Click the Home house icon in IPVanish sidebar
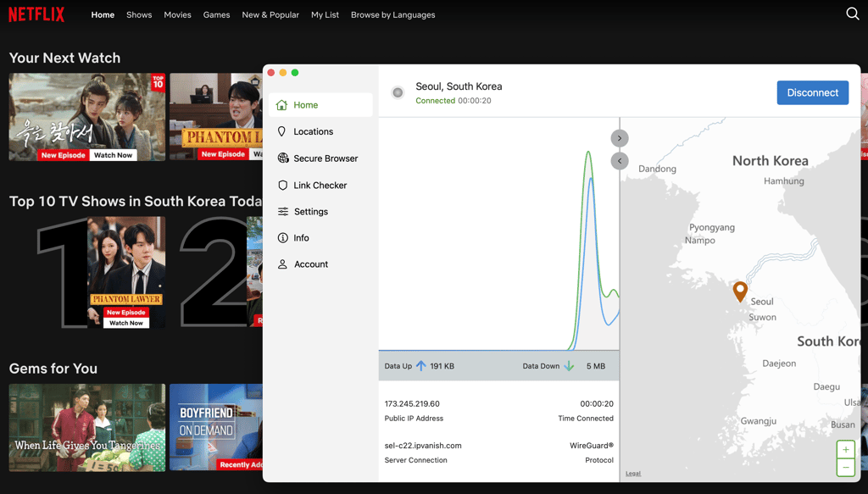This screenshot has width=868, height=494. pos(281,104)
